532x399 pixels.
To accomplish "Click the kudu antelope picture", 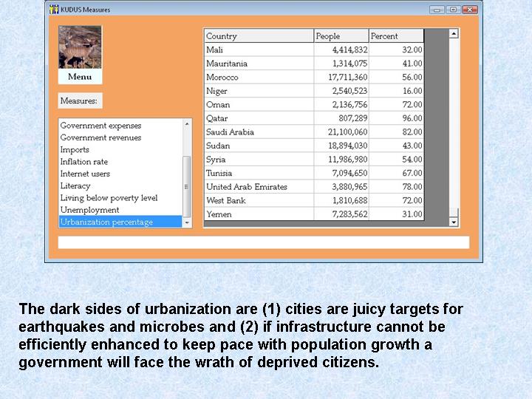I will pos(80,47).
